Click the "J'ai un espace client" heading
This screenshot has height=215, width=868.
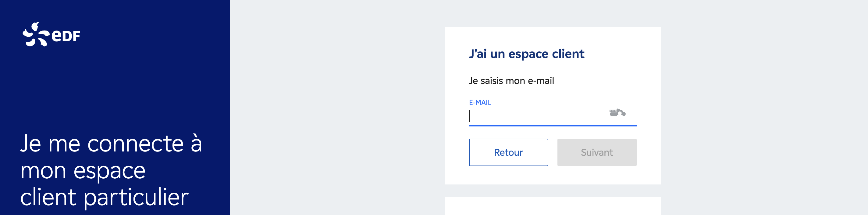pyautogui.click(x=526, y=54)
